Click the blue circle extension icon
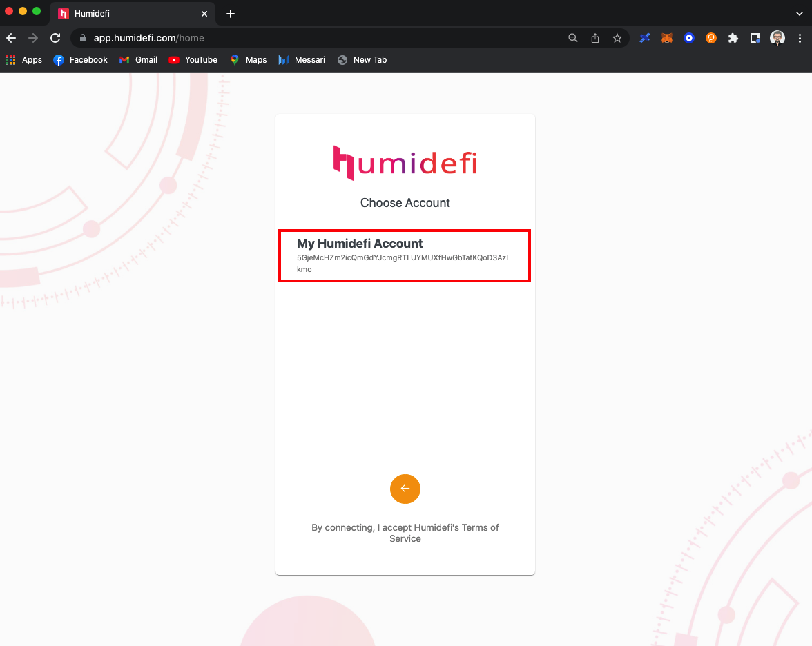Image resolution: width=812 pixels, height=646 pixels. pyautogui.click(x=689, y=39)
